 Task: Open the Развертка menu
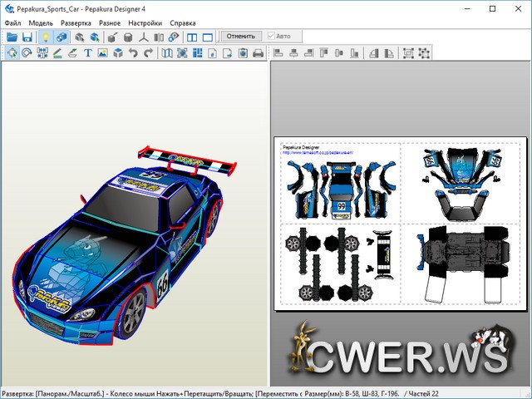tap(76, 23)
